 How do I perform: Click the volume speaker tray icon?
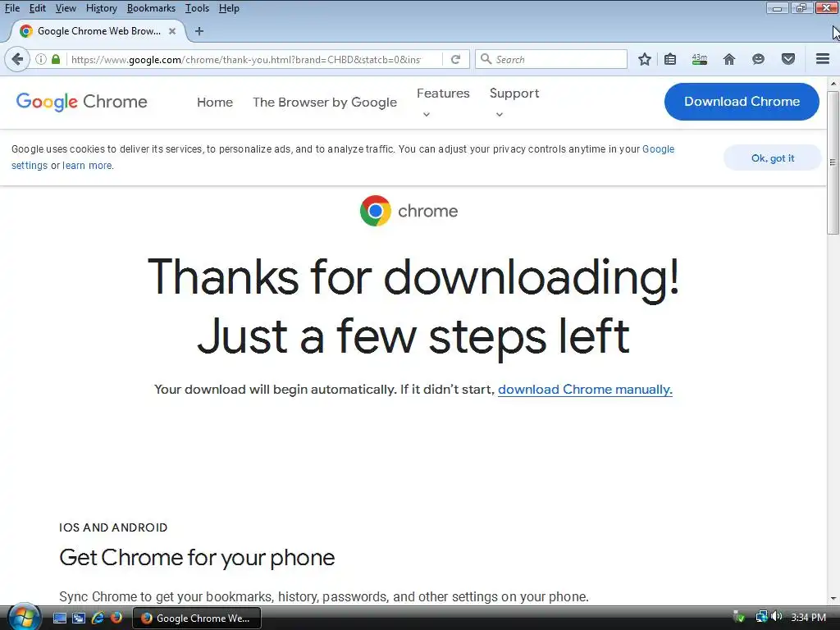click(777, 617)
